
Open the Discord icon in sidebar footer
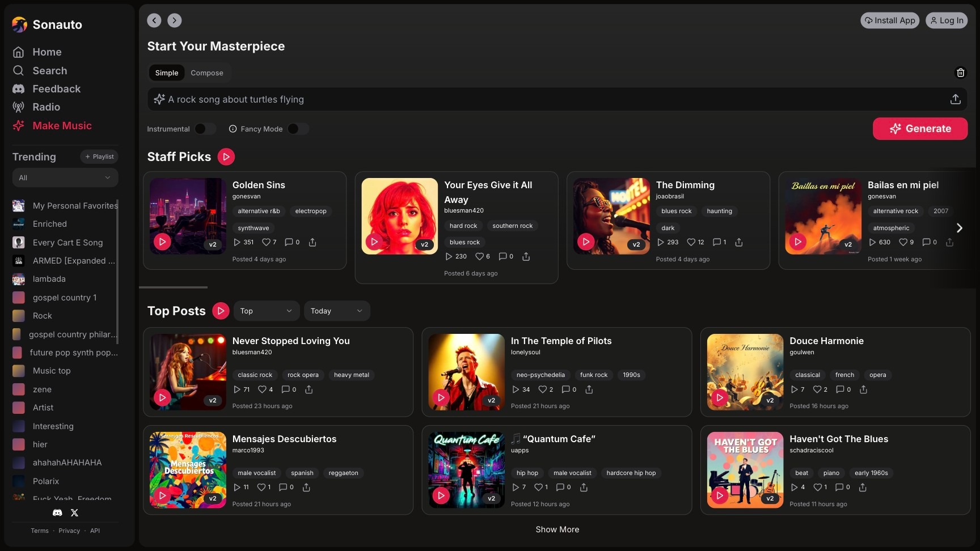tap(57, 512)
